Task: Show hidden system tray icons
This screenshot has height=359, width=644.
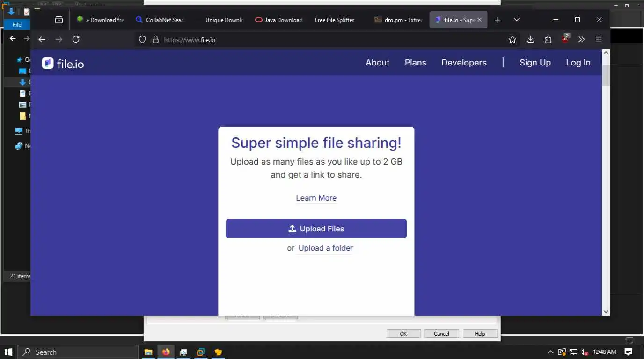Action: (x=550, y=352)
